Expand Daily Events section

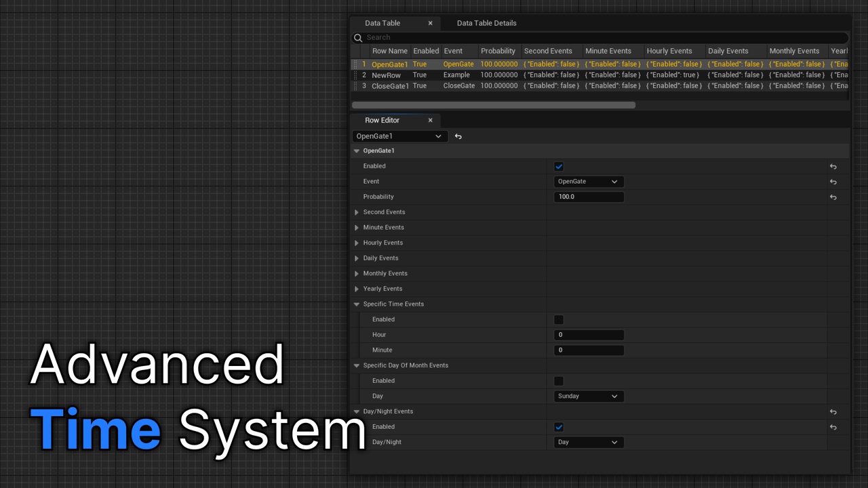[357, 258]
